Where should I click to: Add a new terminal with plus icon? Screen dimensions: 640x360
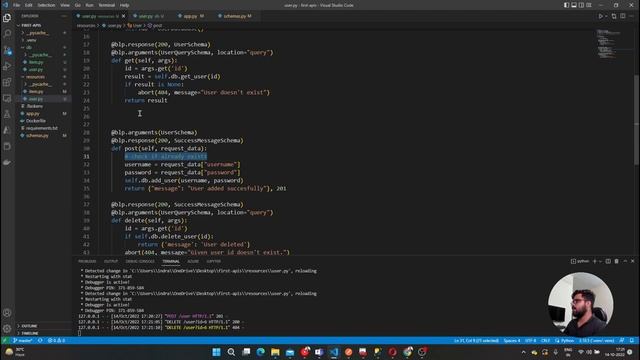pyautogui.click(x=595, y=261)
